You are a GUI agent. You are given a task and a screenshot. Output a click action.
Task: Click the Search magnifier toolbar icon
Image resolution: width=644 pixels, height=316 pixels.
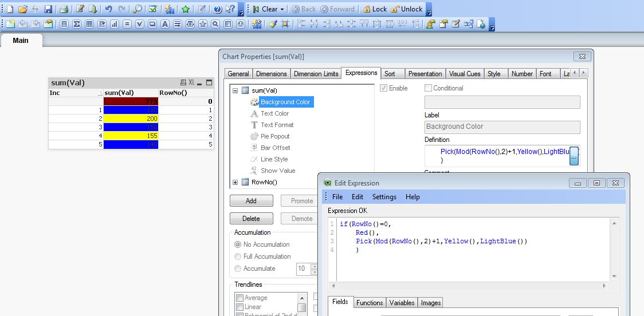[138, 9]
